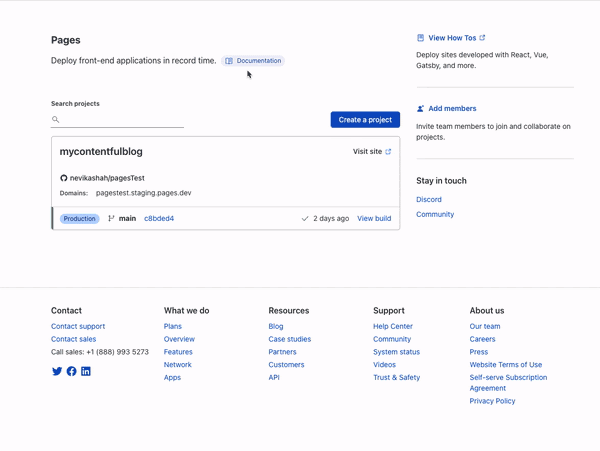Open System status footer link
The width and height of the screenshot is (600, 451).
[x=396, y=352]
